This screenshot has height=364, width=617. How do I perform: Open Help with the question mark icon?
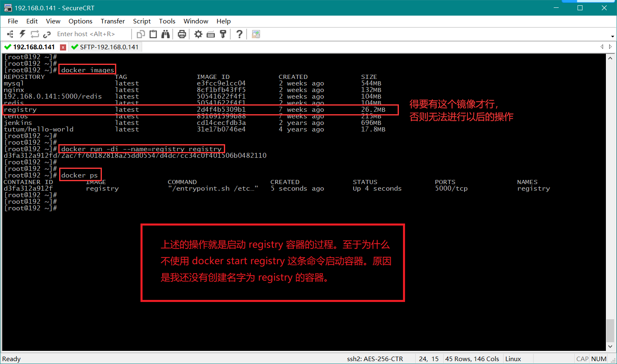239,34
